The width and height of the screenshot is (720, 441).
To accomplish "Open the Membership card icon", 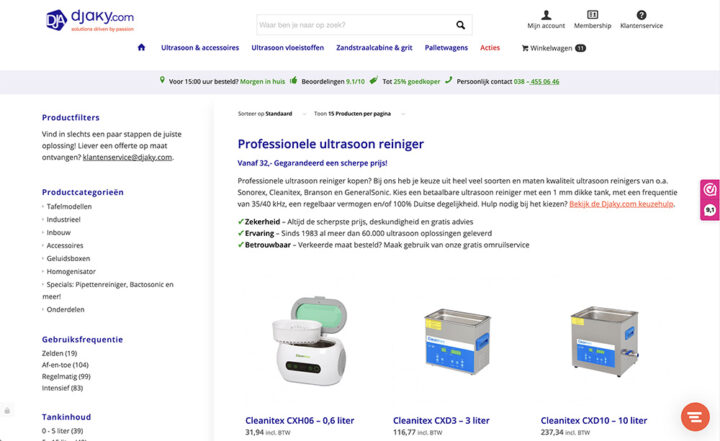I will pos(592,15).
